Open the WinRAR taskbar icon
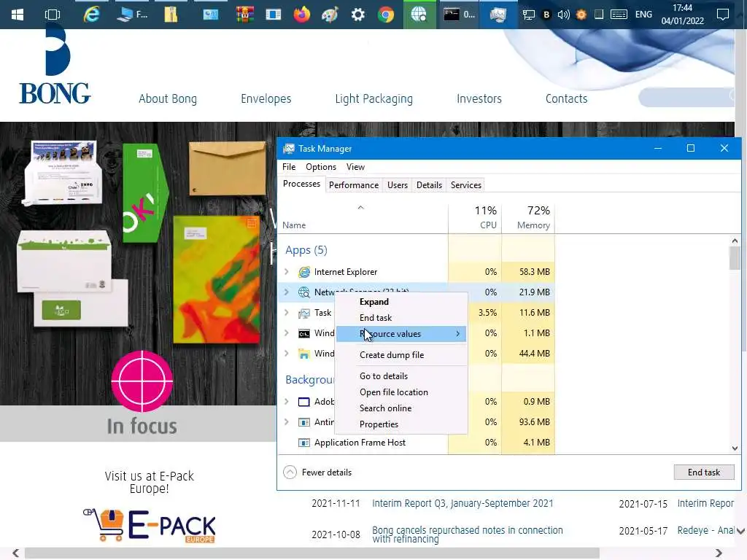 (245, 15)
